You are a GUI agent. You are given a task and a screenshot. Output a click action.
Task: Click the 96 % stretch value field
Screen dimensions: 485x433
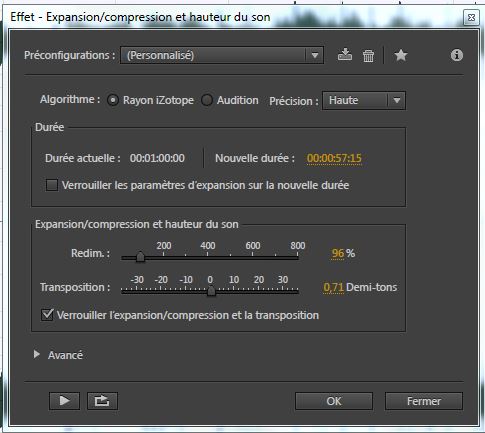coord(338,253)
